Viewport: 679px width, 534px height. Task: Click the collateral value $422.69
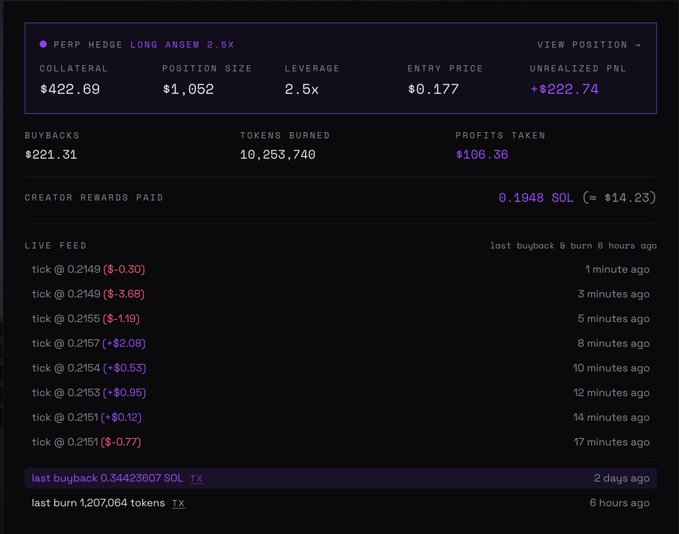(70, 89)
